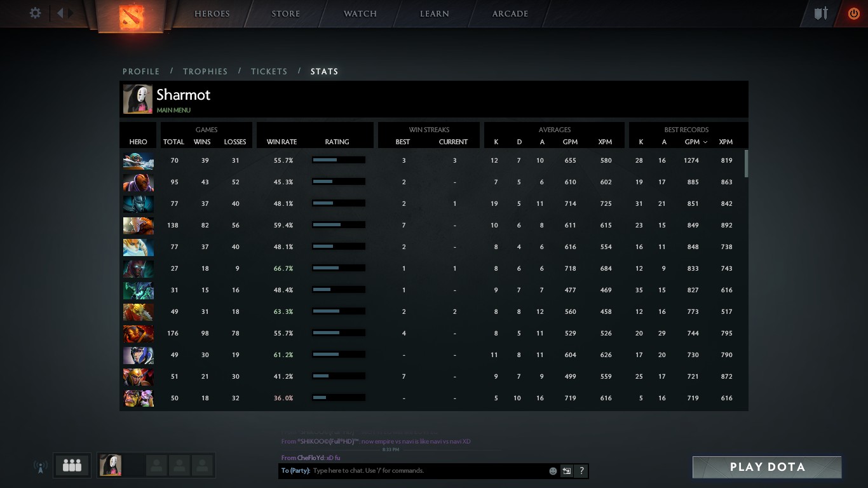Open the emoticon picker in chat

pos(553,471)
